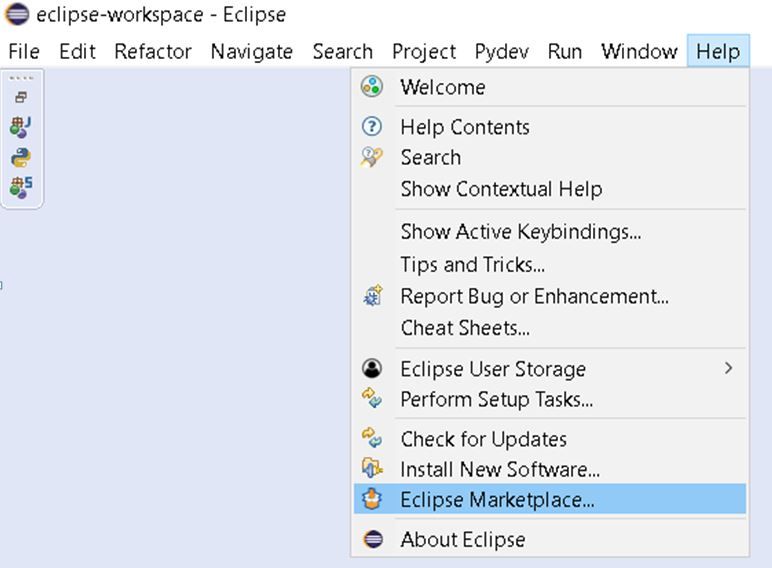The width and height of the screenshot is (772, 568).
Task: Expand the Eclipse User Storage submenu arrow
Action: 729,368
